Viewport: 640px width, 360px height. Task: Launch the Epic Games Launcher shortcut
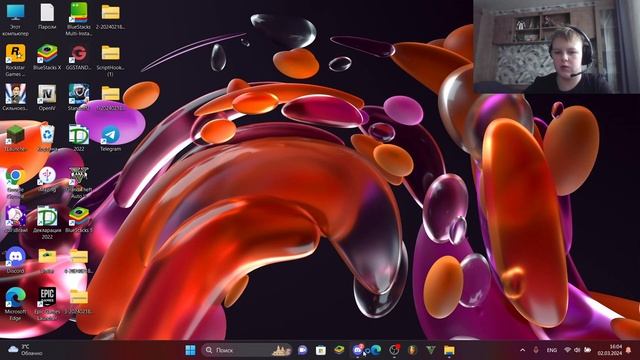(47, 304)
